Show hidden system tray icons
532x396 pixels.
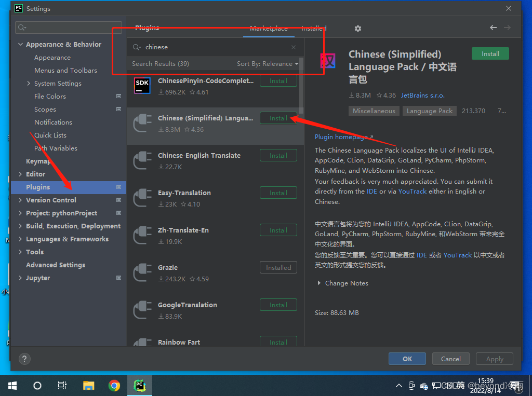tap(399, 386)
